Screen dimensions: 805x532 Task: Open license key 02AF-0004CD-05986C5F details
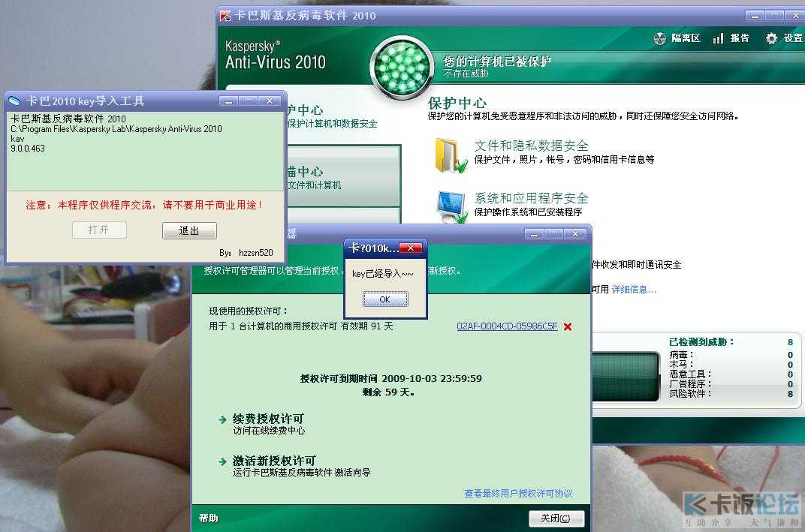[507, 326]
